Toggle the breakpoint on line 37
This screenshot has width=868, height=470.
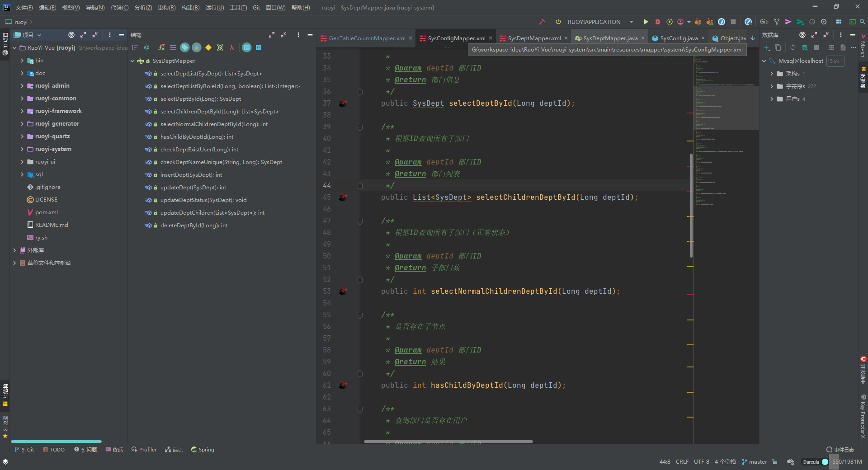343,103
